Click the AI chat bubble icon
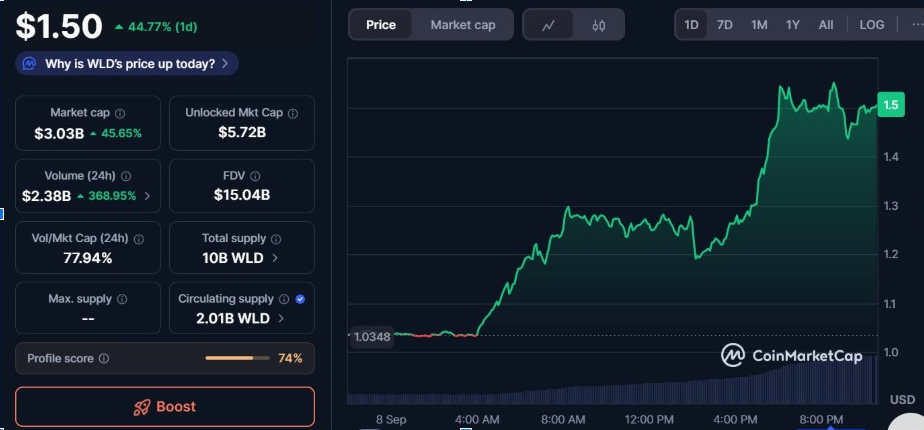 [x=30, y=64]
